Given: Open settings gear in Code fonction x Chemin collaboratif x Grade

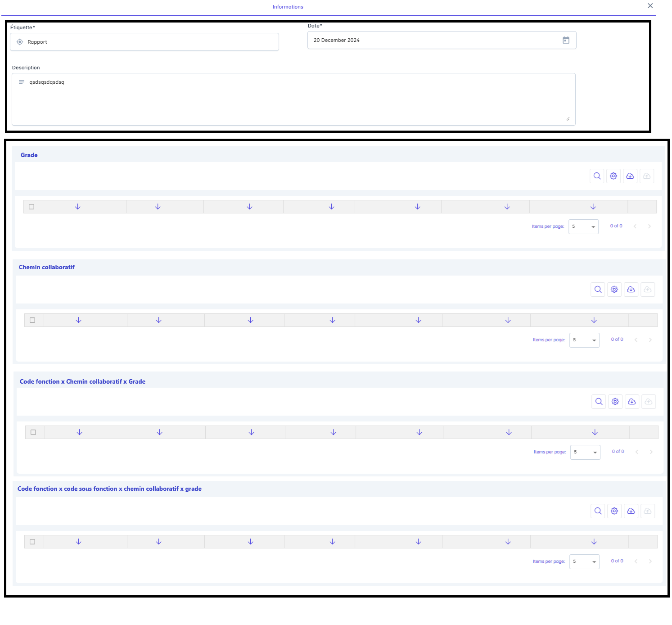Looking at the screenshot, I should 615,402.
